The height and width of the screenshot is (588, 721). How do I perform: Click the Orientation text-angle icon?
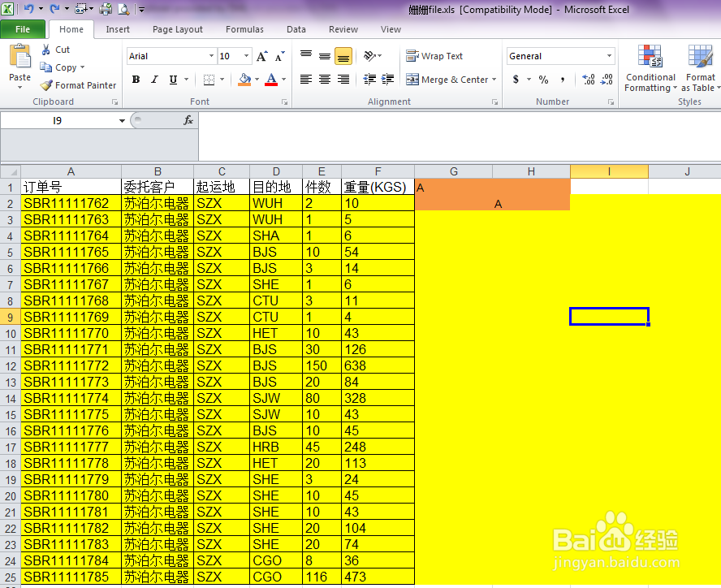point(369,56)
